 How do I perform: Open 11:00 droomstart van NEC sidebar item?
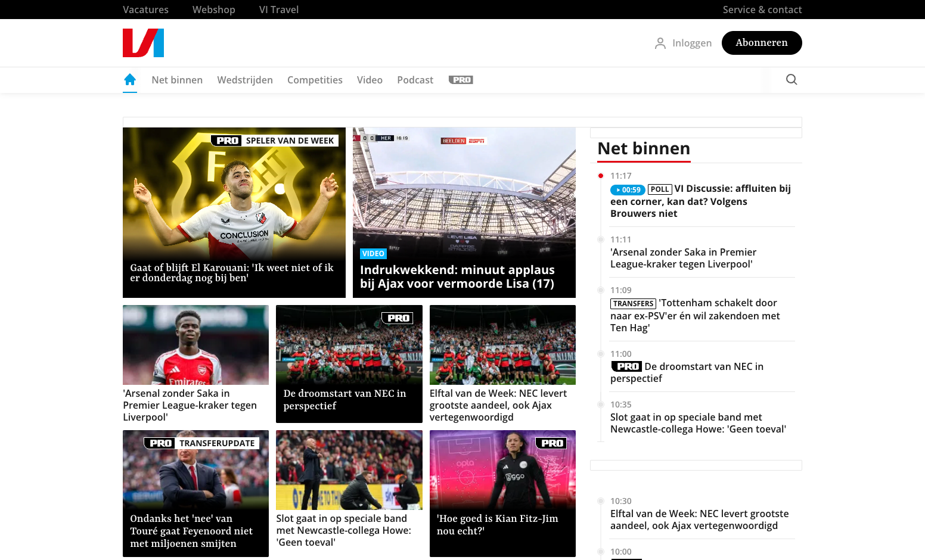[687, 372]
